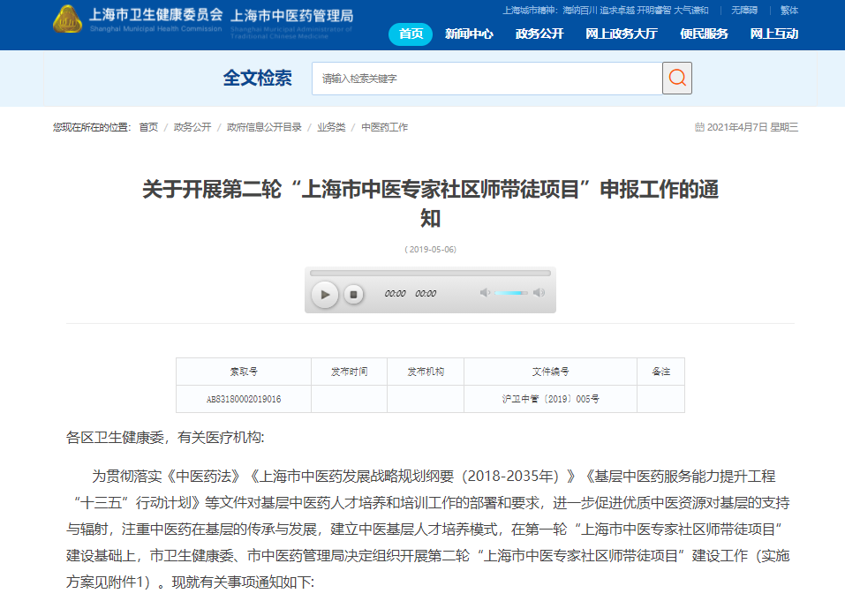This screenshot has height=616, width=845.
Task: Open the 便民服务 menu
Action: point(704,34)
